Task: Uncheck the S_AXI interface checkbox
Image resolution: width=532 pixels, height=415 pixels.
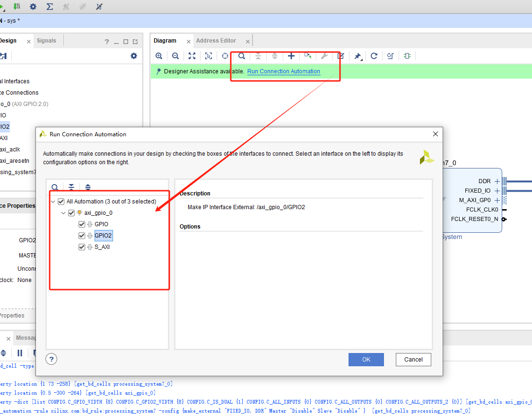Action: (82, 247)
